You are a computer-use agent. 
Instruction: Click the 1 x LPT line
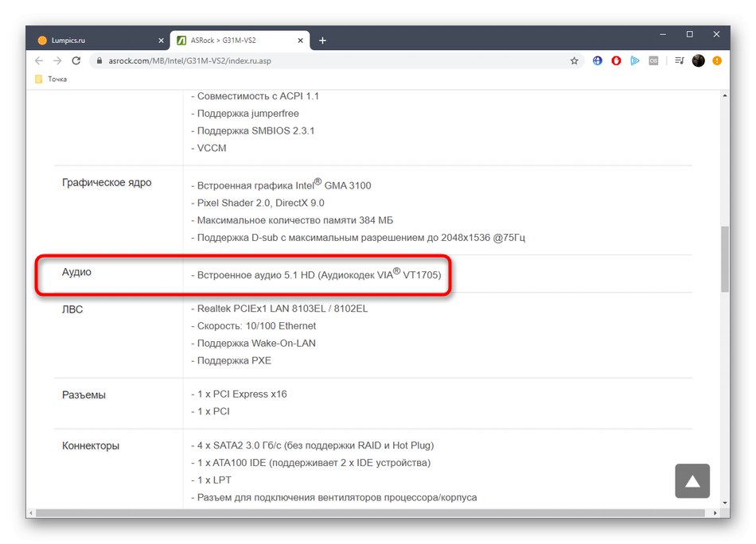tap(211, 480)
